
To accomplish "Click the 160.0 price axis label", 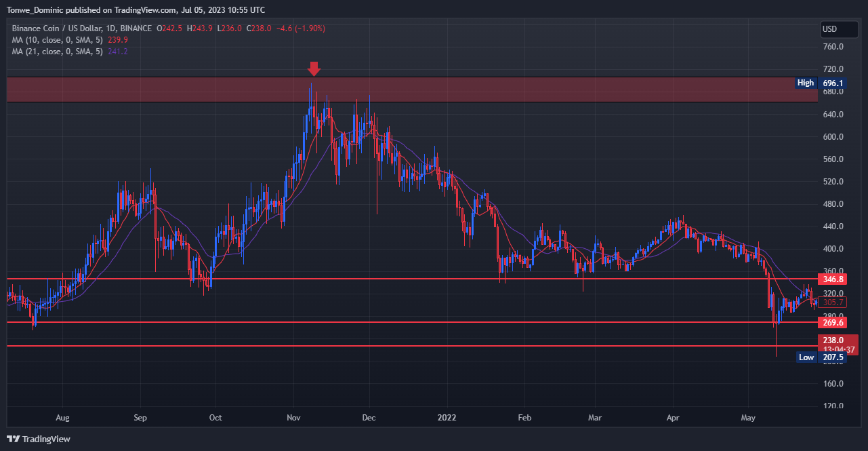I will [x=833, y=383].
